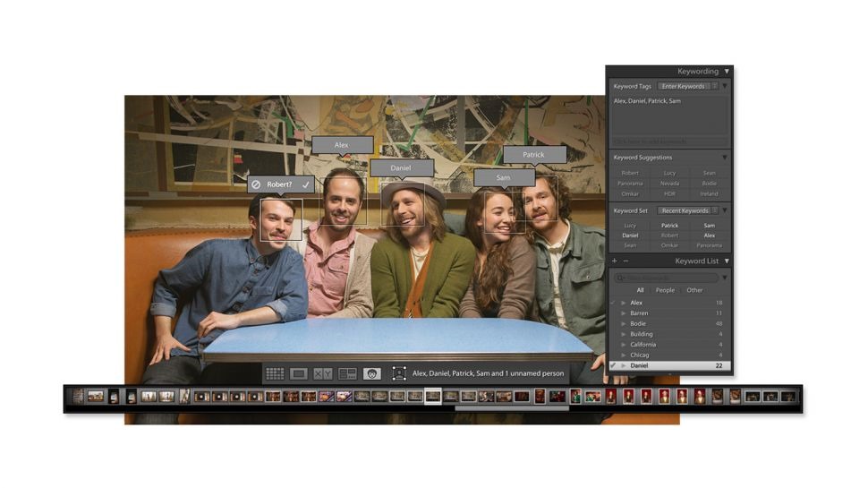This screenshot has height=488, width=868.
Task: Open Survey view in toolbar
Action: (347, 373)
